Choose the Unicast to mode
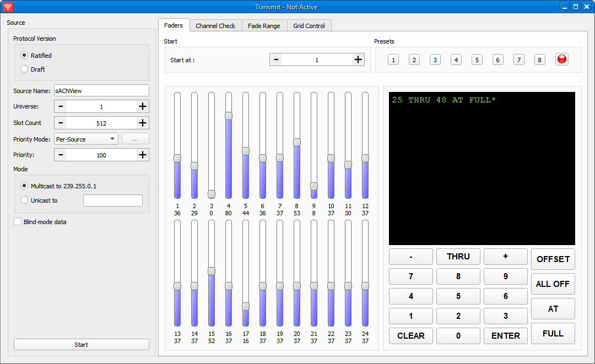The height and width of the screenshot is (364, 595). (x=24, y=200)
